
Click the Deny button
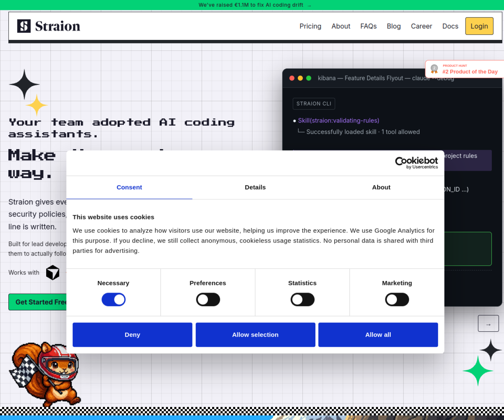132,335
